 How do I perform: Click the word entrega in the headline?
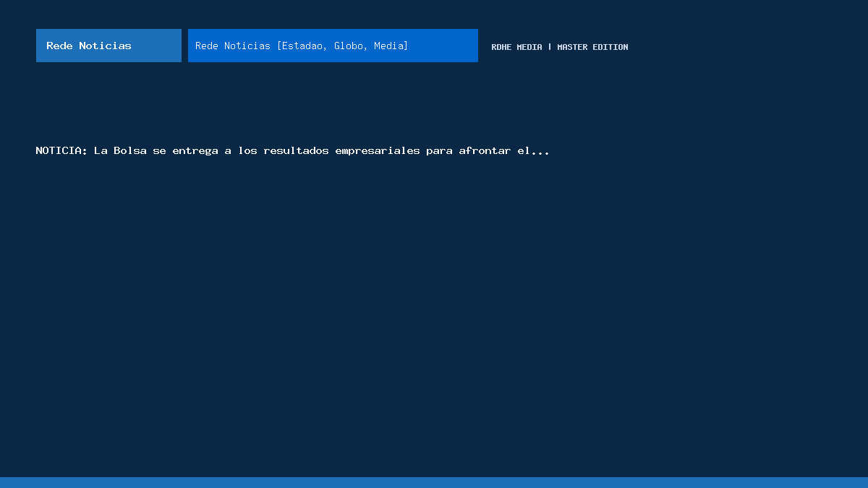[x=195, y=150]
